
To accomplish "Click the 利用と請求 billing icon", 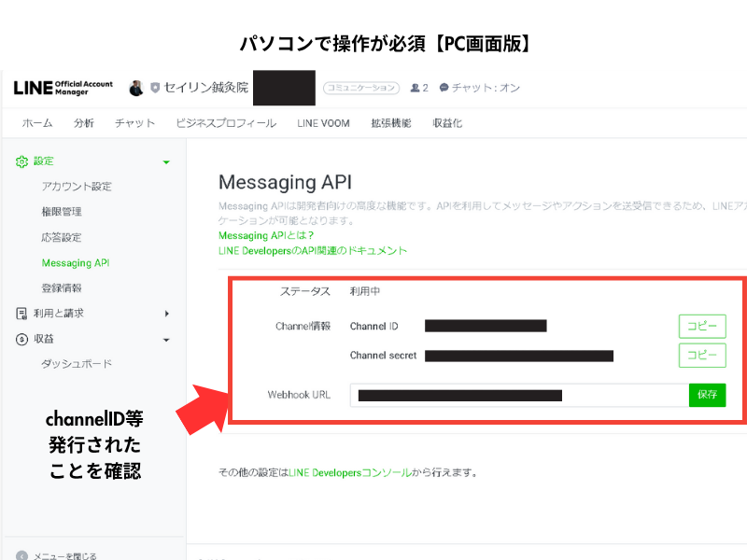I will pyautogui.click(x=21, y=314).
